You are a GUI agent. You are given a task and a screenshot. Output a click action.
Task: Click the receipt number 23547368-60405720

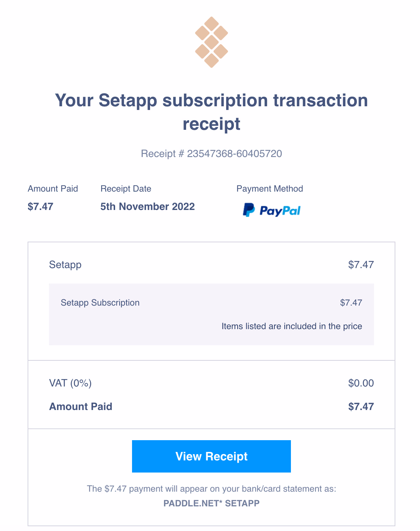(x=234, y=153)
